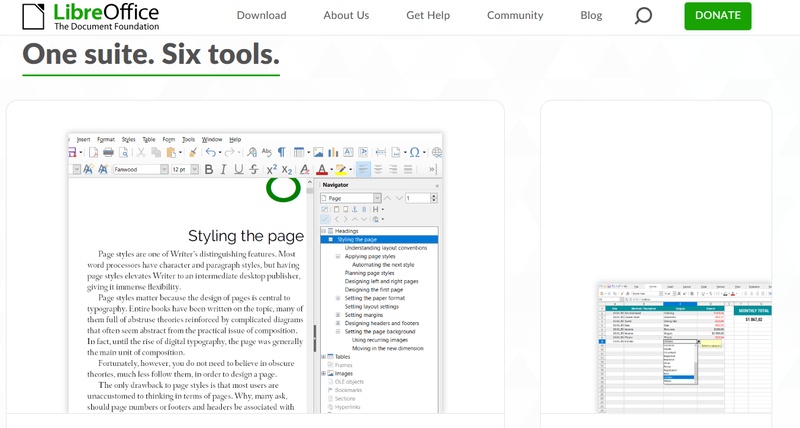Click the Insert Table icon
The height and width of the screenshot is (428, 800).
tap(299, 152)
